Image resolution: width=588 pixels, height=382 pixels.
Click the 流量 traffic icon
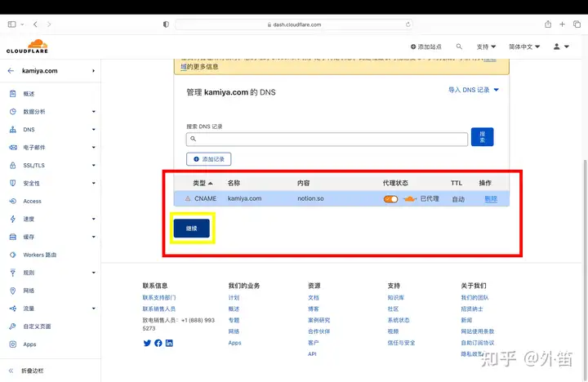13,309
